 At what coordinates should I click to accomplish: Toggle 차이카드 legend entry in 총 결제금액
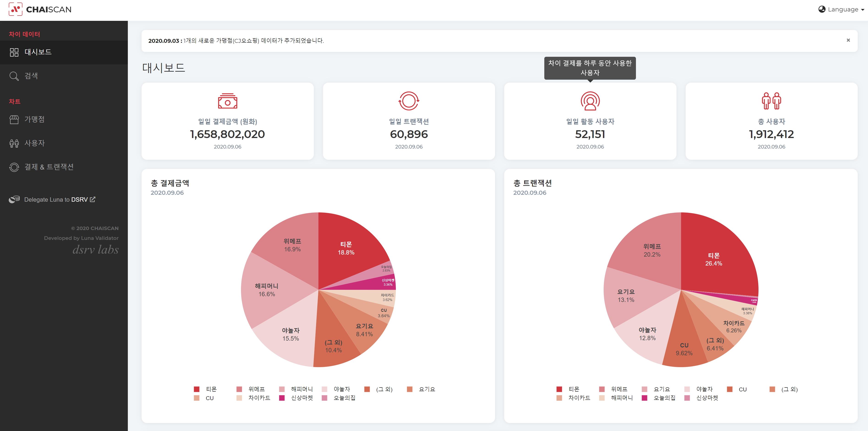(x=253, y=398)
